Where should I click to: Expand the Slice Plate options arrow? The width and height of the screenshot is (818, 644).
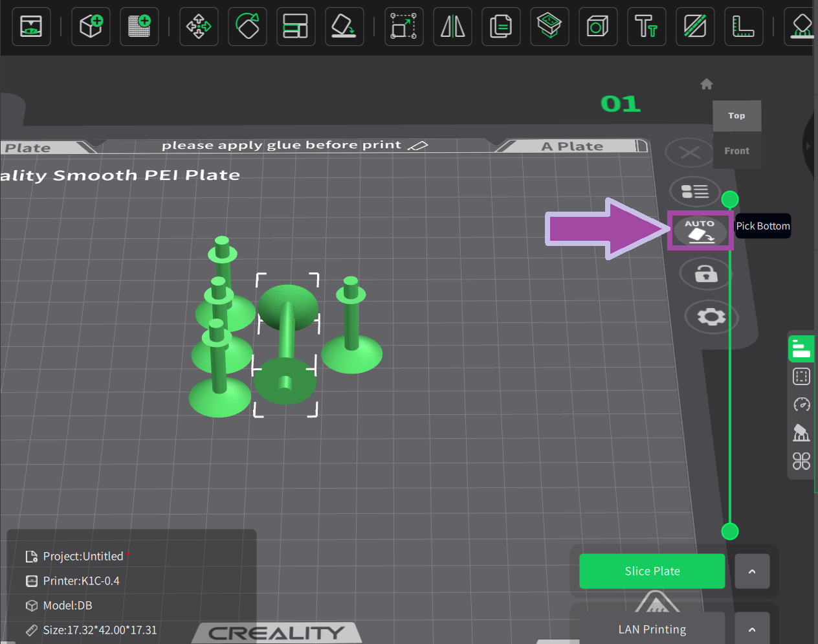click(752, 572)
